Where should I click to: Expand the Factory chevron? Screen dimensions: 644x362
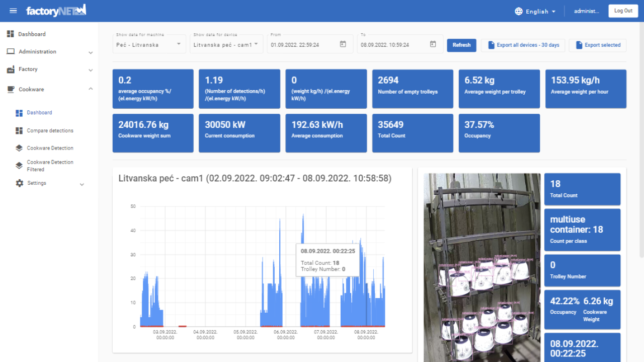pyautogui.click(x=91, y=70)
